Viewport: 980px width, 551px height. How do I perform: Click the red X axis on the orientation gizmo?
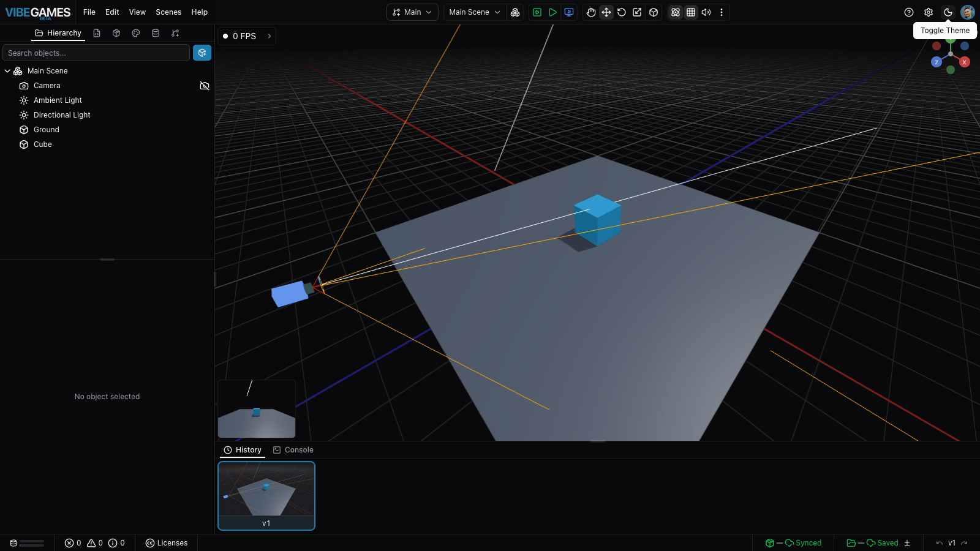point(965,62)
